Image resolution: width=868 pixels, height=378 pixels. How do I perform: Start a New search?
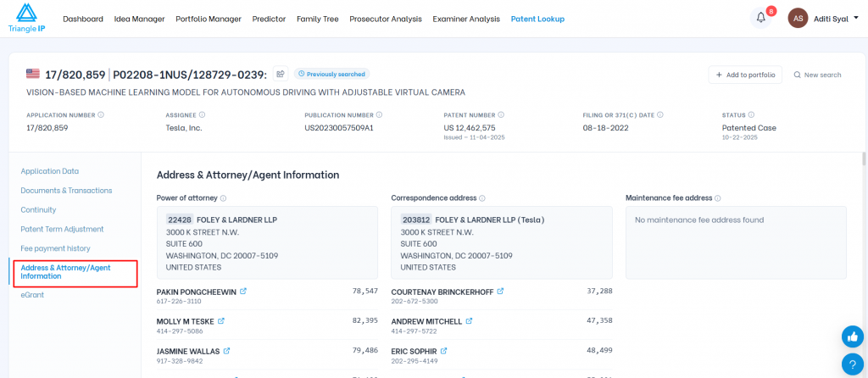pyautogui.click(x=817, y=75)
